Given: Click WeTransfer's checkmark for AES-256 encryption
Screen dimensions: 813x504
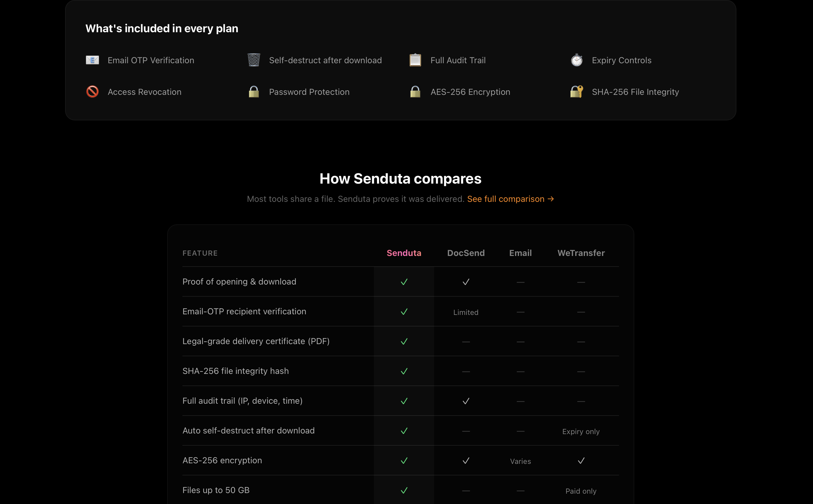Looking at the screenshot, I should click(x=581, y=461).
